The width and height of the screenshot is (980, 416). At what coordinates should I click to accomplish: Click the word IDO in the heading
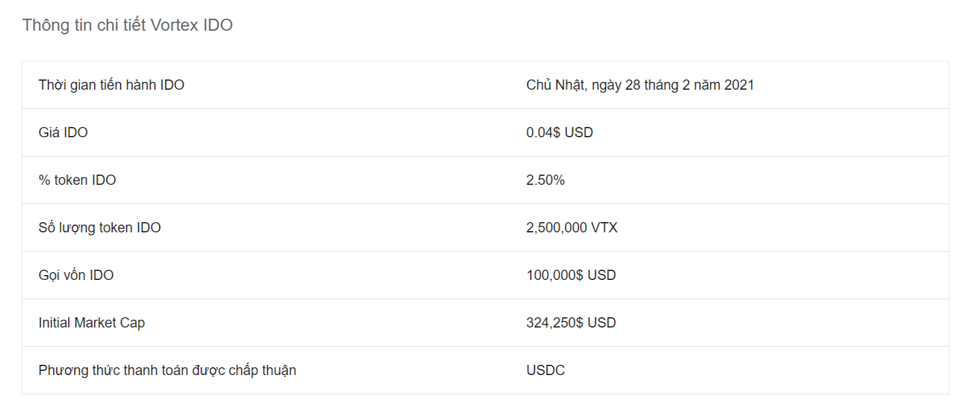tap(217, 25)
